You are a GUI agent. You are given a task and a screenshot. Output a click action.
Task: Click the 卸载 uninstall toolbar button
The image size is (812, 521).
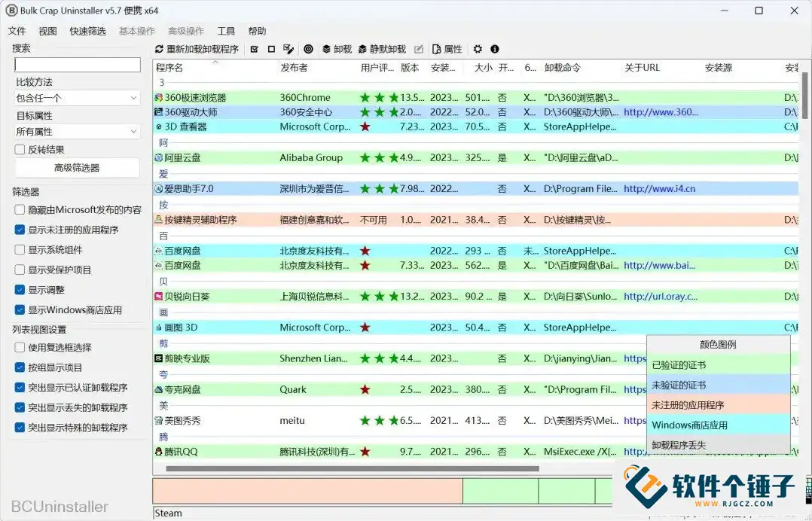coord(337,49)
